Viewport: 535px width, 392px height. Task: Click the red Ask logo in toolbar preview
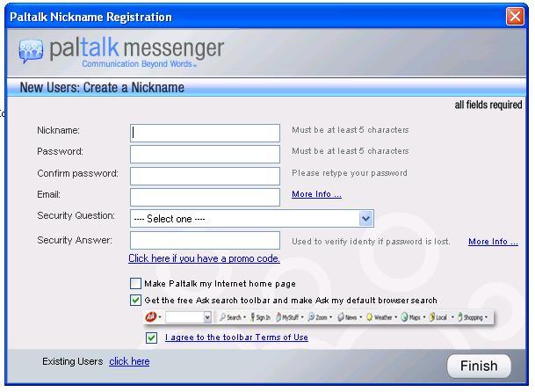pos(151,316)
